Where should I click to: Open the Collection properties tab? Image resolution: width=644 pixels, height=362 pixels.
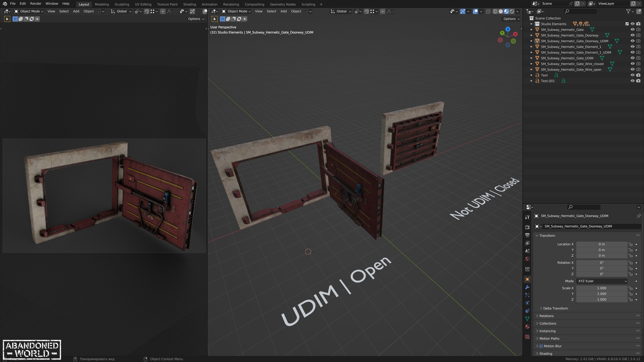coord(527,269)
